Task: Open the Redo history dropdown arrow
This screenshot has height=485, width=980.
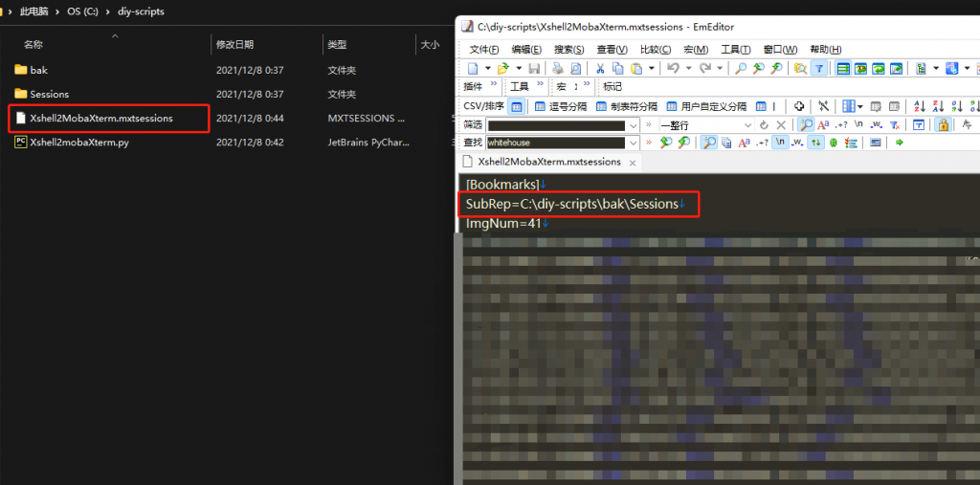Action: [x=720, y=68]
